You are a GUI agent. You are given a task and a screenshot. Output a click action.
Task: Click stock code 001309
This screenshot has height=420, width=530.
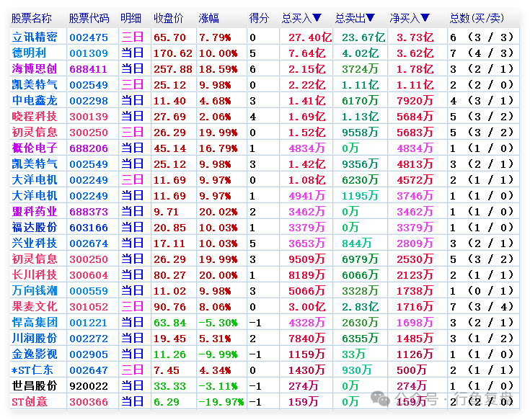coord(89,53)
